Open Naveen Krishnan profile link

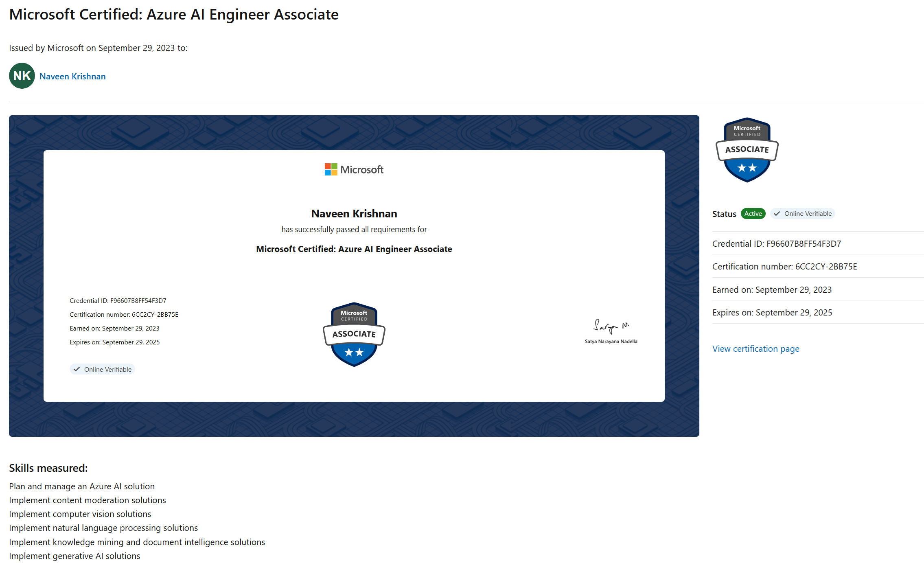point(72,77)
